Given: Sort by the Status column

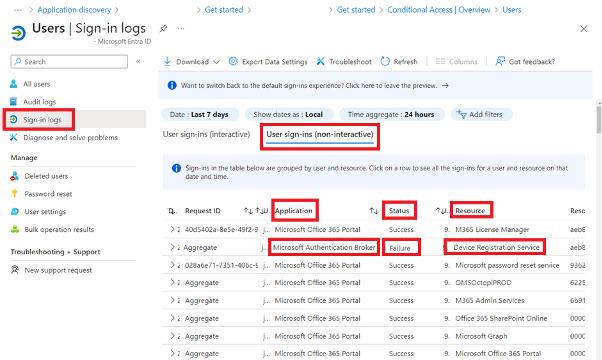Looking at the screenshot, I should pyautogui.click(x=399, y=211).
